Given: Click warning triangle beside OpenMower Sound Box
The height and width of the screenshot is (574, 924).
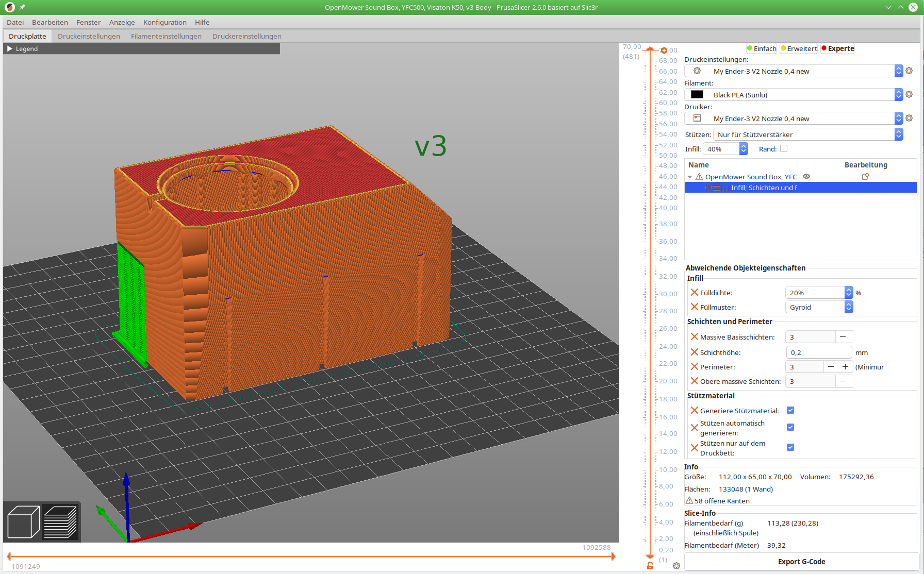Looking at the screenshot, I should 699,177.
